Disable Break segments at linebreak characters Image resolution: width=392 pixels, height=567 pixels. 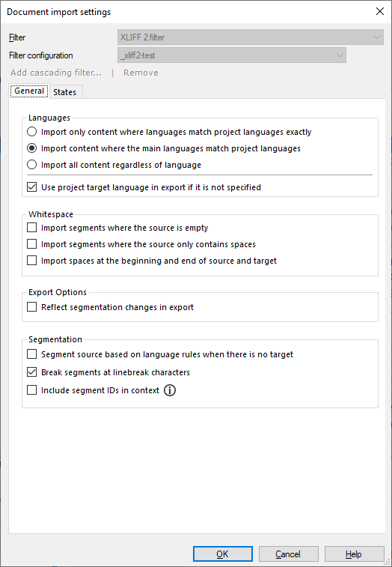[31, 372]
